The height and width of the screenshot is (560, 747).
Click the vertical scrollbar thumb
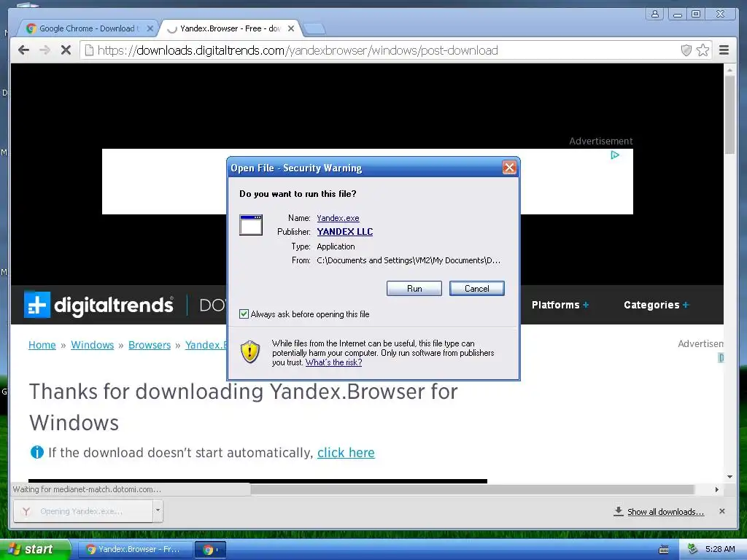point(729,114)
